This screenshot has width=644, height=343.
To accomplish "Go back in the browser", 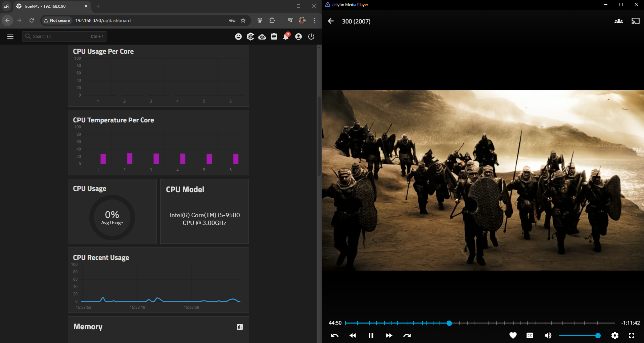I will point(7,20).
